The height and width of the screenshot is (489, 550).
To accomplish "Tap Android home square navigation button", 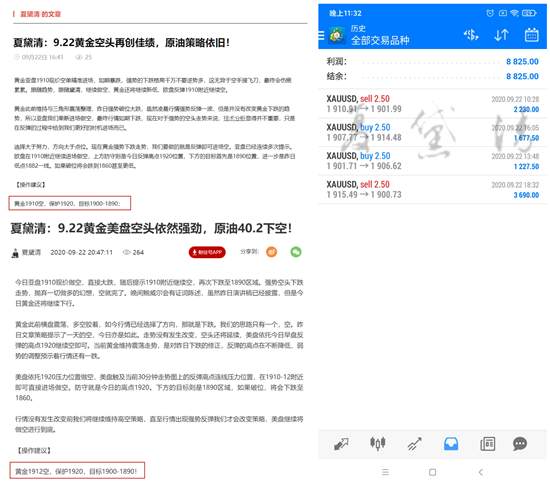I will coord(432,472).
